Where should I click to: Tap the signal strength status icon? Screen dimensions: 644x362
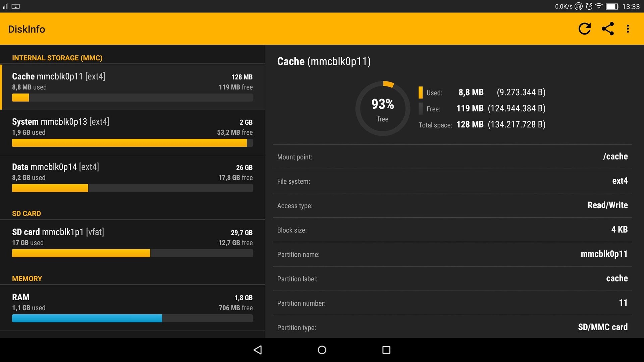[x=6, y=6]
